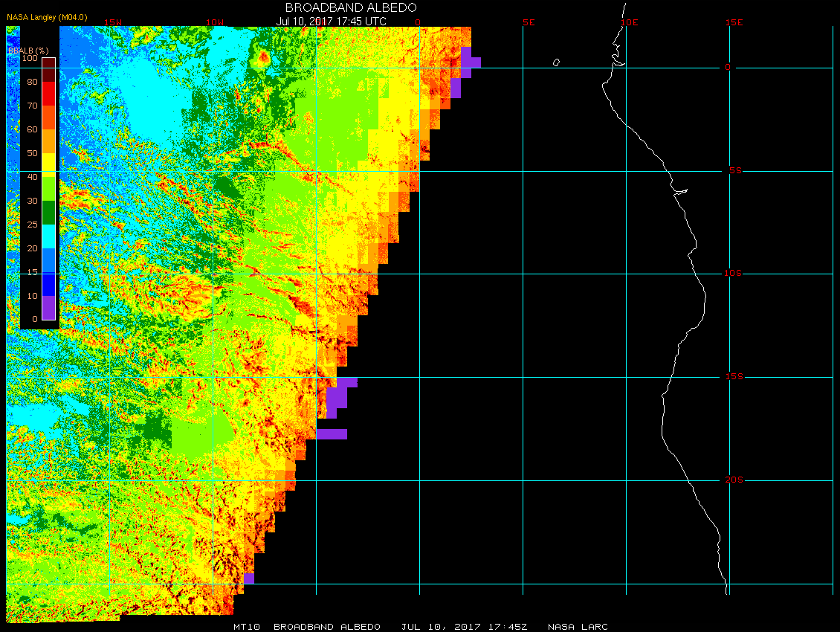Select the 20S latitude label
The width and height of the screenshot is (840, 632).
(x=733, y=480)
